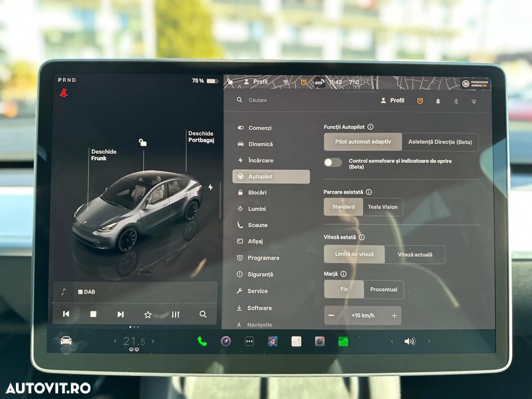
Task: Open the notes app icon in the dock
Action: (296, 342)
